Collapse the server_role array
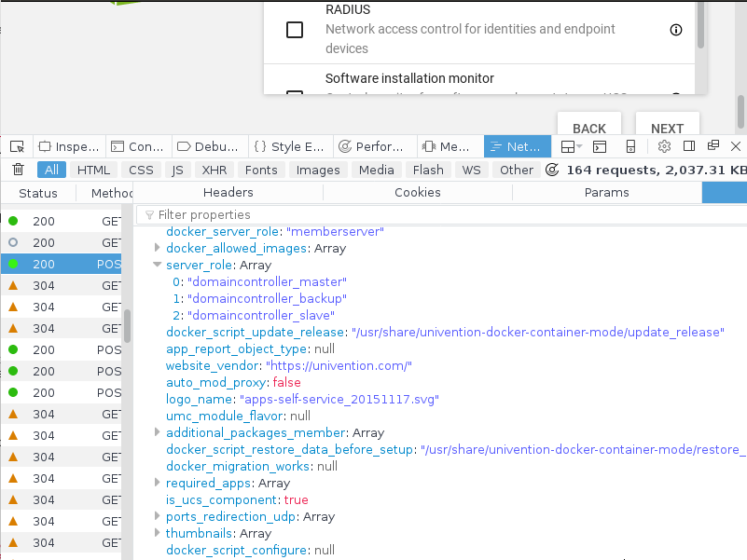This screenshot has width=747, height=560. pos(157,266)
